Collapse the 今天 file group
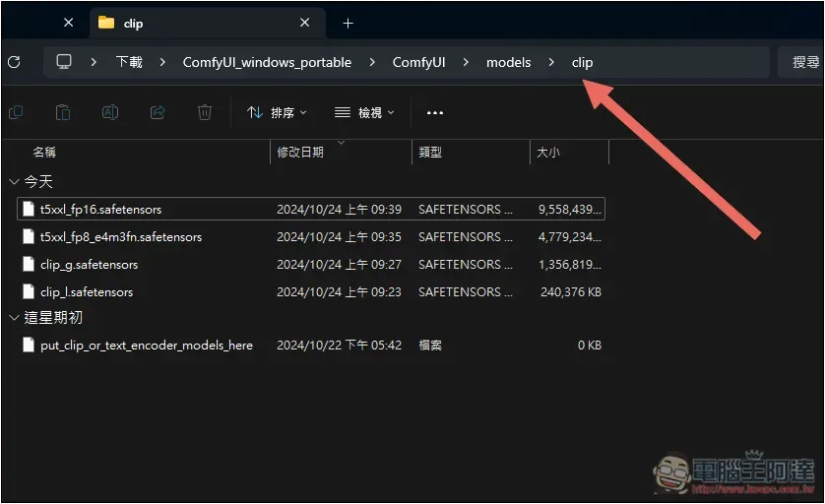 (x=14, y=182)
